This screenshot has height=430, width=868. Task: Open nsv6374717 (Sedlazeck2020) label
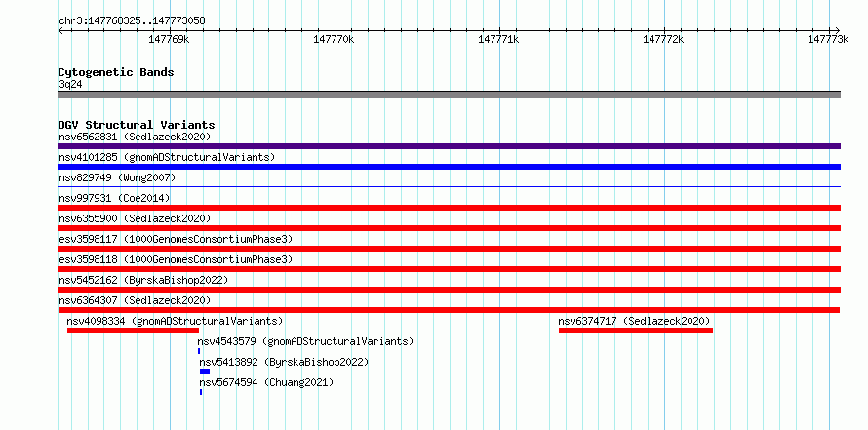[634, 321]
